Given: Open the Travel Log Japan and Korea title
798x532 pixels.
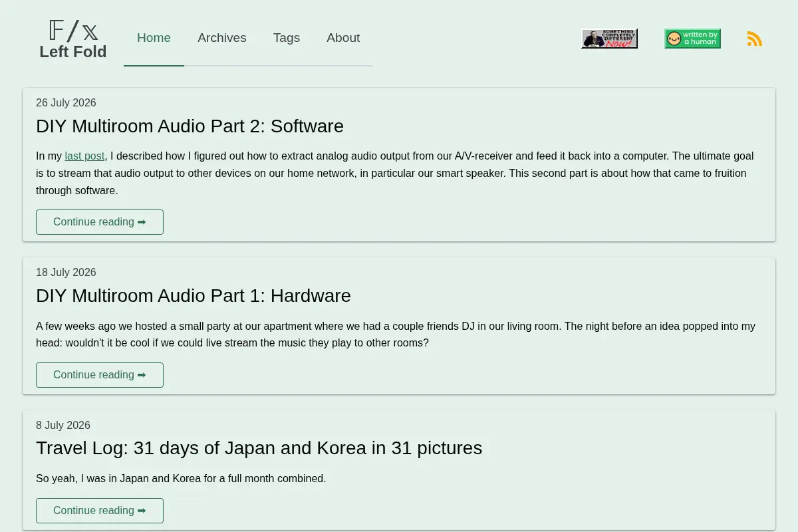Looking at the screenshot, I should coord(259,448).
